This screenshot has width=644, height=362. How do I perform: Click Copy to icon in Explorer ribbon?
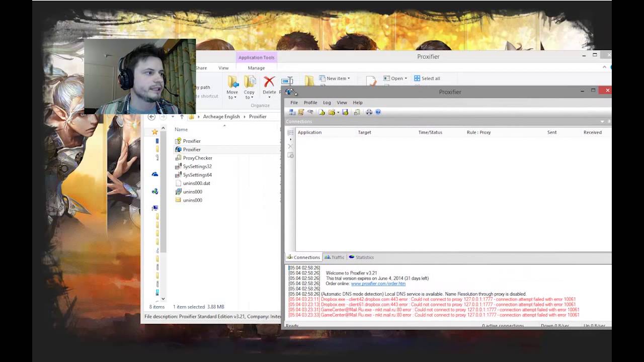250,82
